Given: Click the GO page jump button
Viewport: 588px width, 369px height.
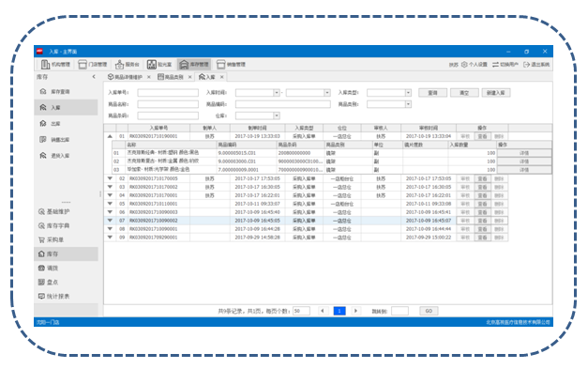Looking at the screenshot, I should [x=429, y=311].
